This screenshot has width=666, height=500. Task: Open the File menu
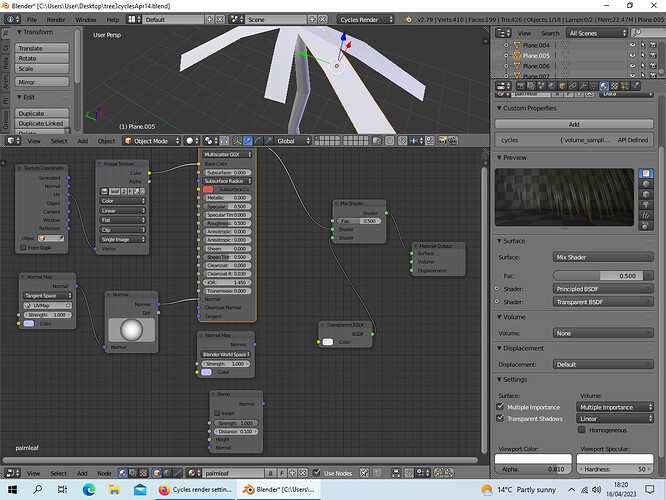coord(32,20)
